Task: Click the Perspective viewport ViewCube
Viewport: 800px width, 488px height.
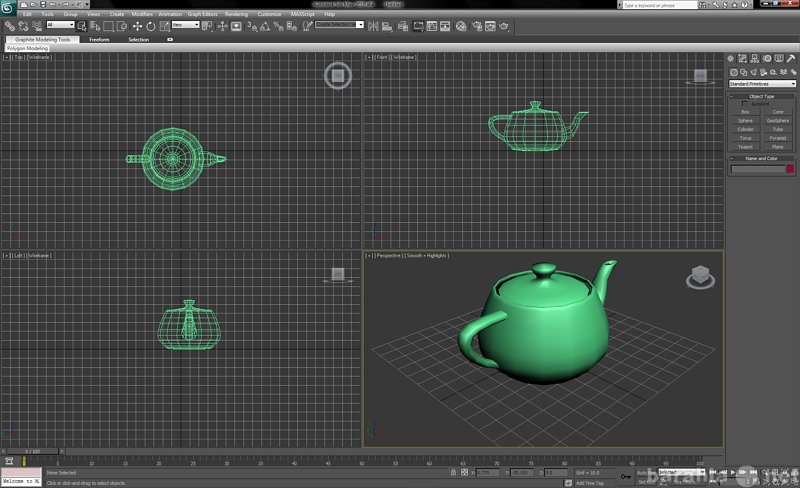Action: tap(700, 277)
